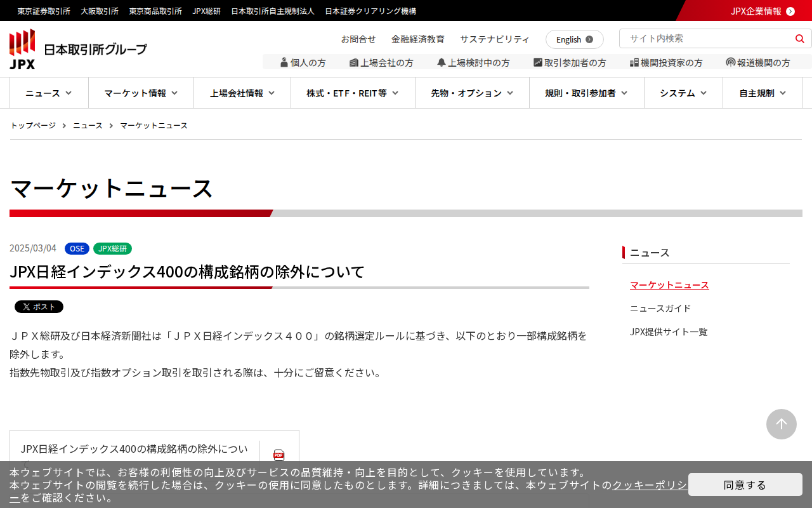Image resolution: width=812 pixels, height=508 pixels.
Task: Expand the 株式・ETF・REIT等 menu
Action: point(353,93)
